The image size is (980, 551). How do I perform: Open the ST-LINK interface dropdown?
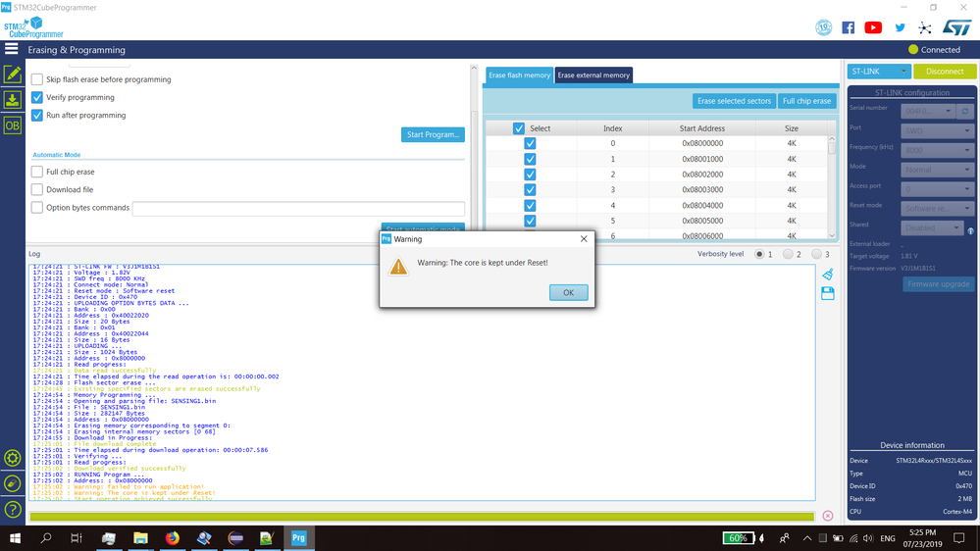click(x=879, y=72)
